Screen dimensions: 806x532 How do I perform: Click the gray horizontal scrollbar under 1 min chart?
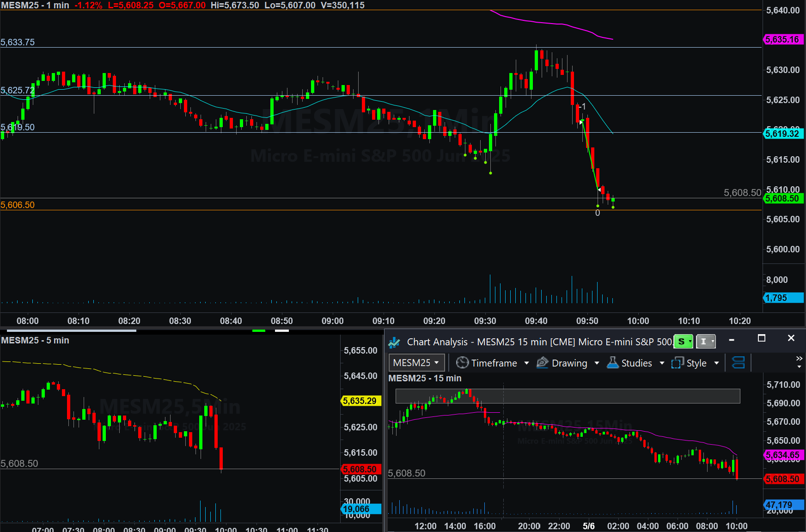[72, 330]
